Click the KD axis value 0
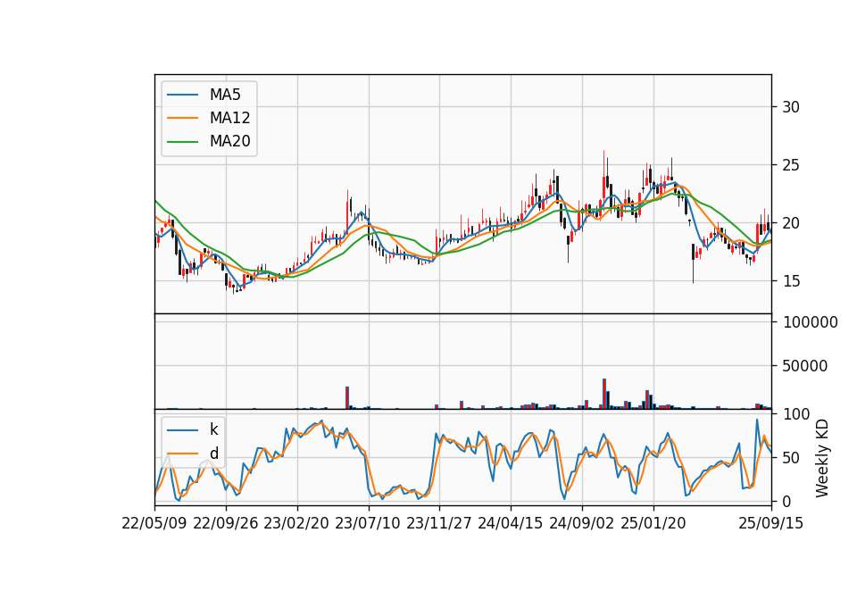857x616 pixels. pos(786,501)
